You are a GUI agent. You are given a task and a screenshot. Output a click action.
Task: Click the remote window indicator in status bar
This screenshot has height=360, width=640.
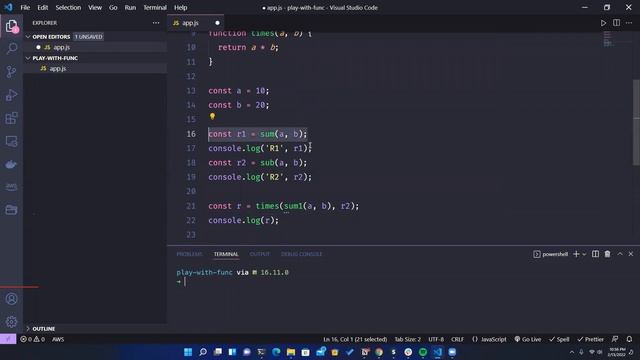coord(8,339)
